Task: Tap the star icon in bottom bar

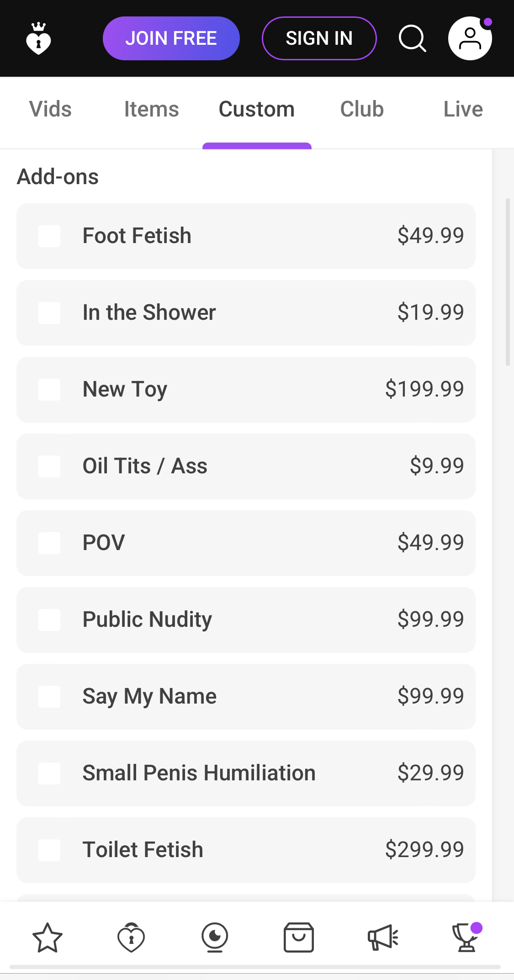Action: click(48, 938)
